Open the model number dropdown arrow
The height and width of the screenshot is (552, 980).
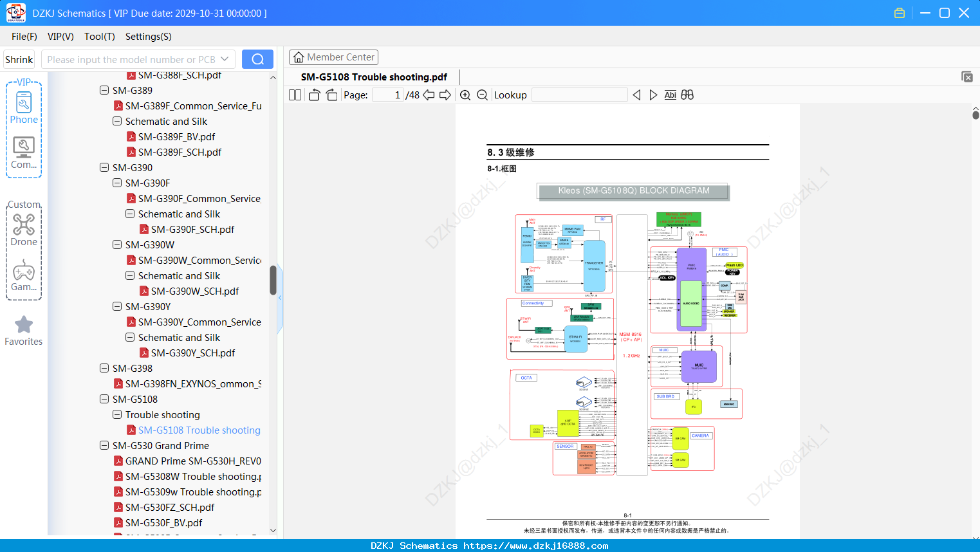(225, 59)
